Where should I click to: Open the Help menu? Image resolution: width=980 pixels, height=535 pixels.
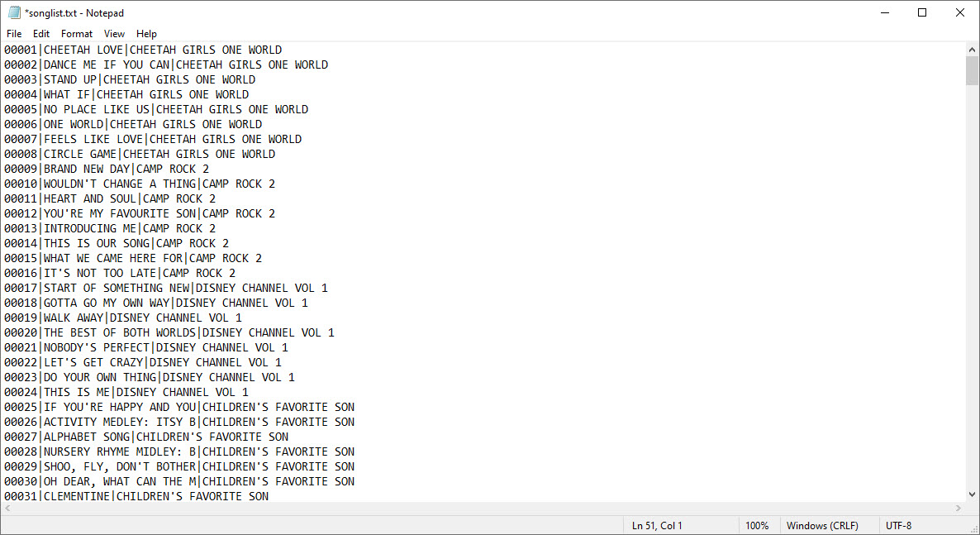point(146,34)
